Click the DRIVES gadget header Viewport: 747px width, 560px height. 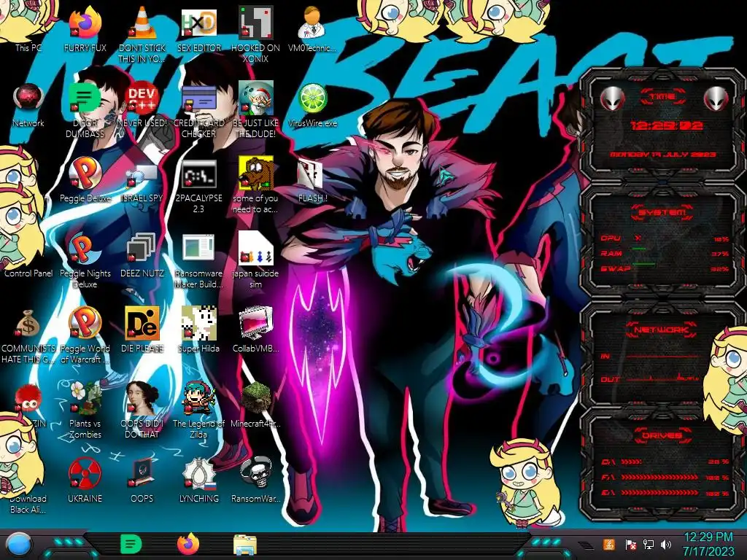[x=662, y=435]
